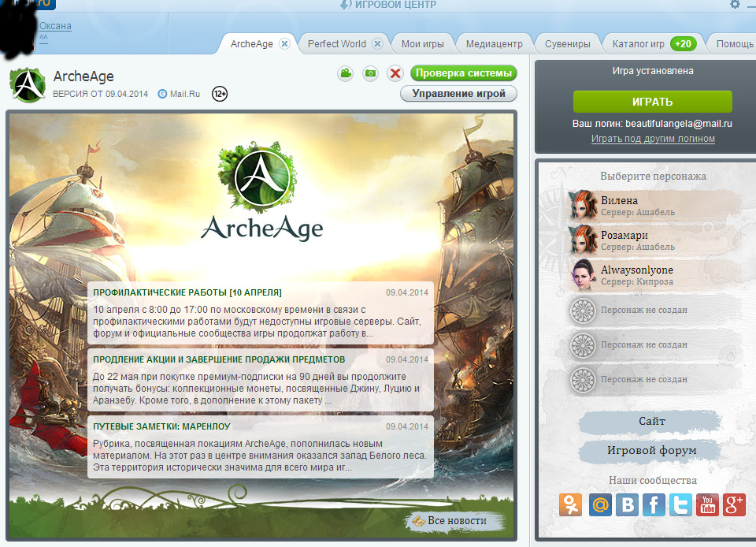Select character Вилена on Ашабель
This screenshot has height=547, width=756.
coord(654,206)
